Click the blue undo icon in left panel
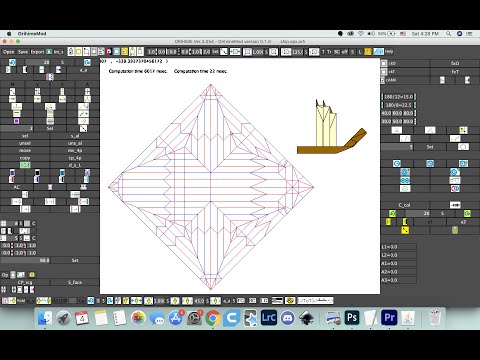The width and height of the screenshot is (480, 360). (12, 62)
